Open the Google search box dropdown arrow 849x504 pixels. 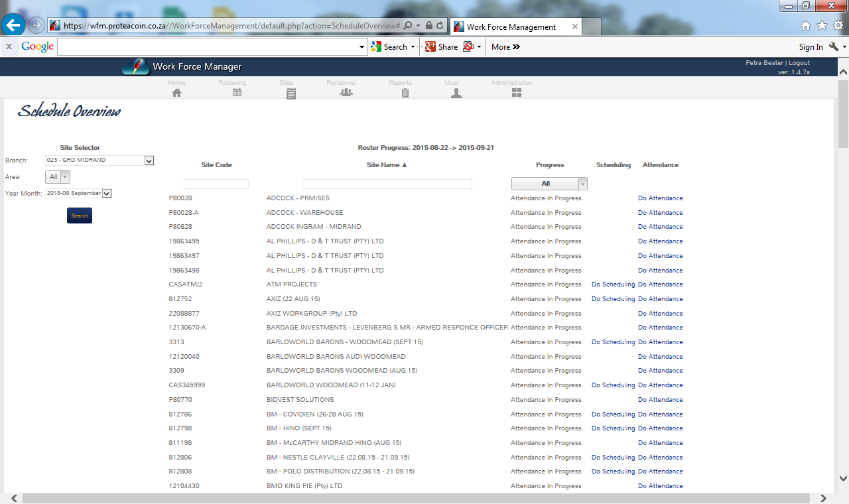(362, 47)
